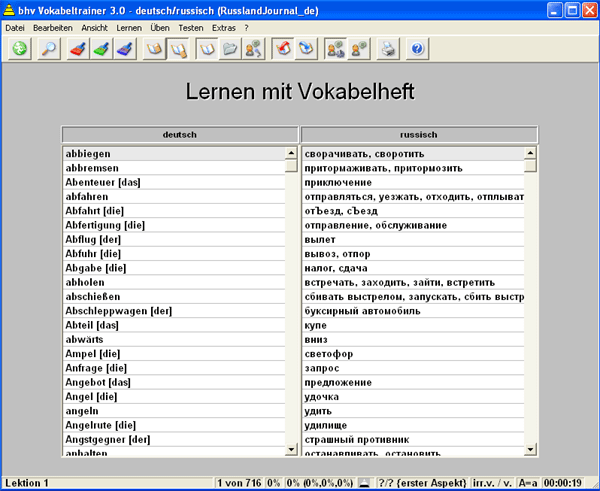The height and width of the screenshot is (491, 600).
Task: Open the Üben menu
Action: tap(160, 28)
